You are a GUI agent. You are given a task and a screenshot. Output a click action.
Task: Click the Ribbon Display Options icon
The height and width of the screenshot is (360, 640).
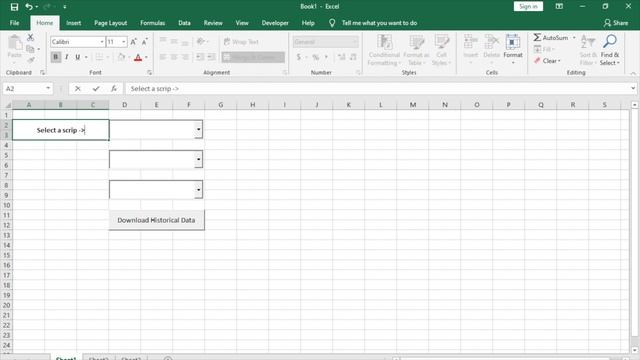[x=559, y=7]
